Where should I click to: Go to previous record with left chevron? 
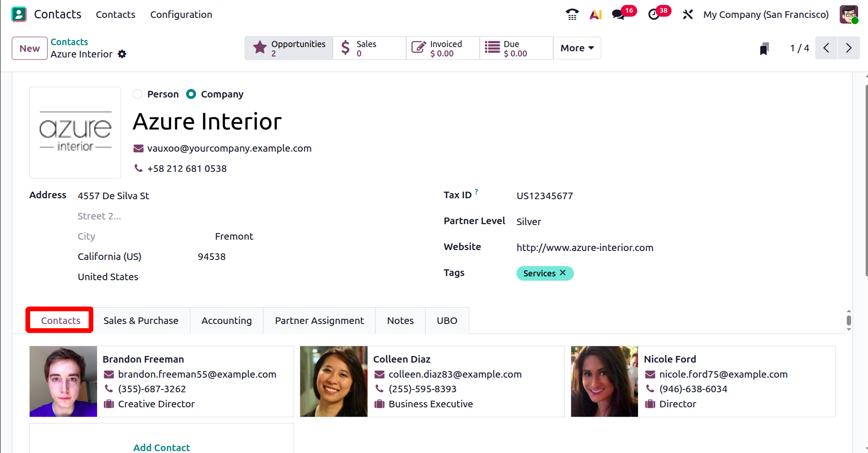826,48
